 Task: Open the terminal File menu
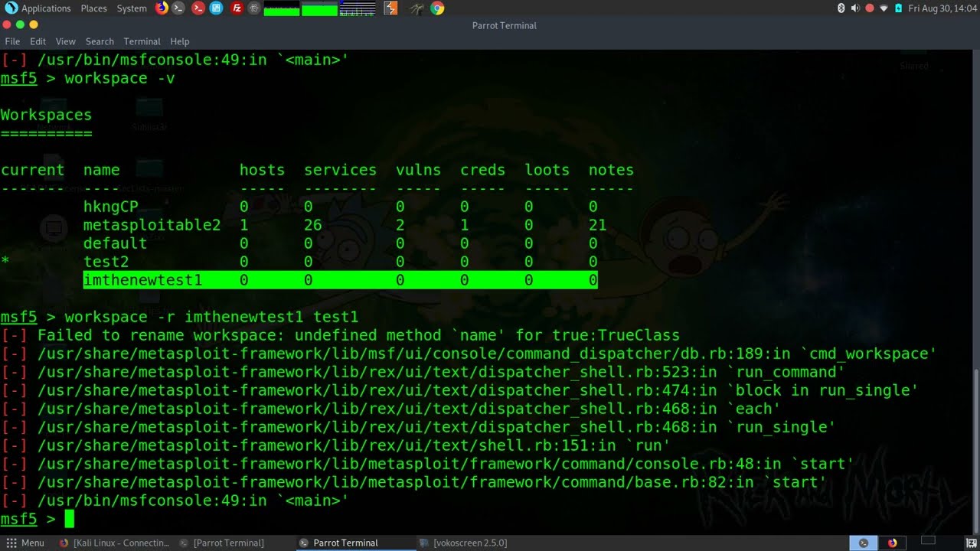coord(12,41)
